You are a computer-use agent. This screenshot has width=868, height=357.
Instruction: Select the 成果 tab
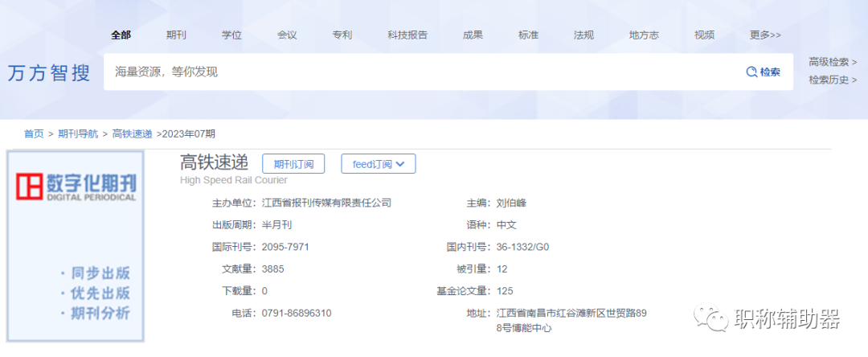(473, 35)
